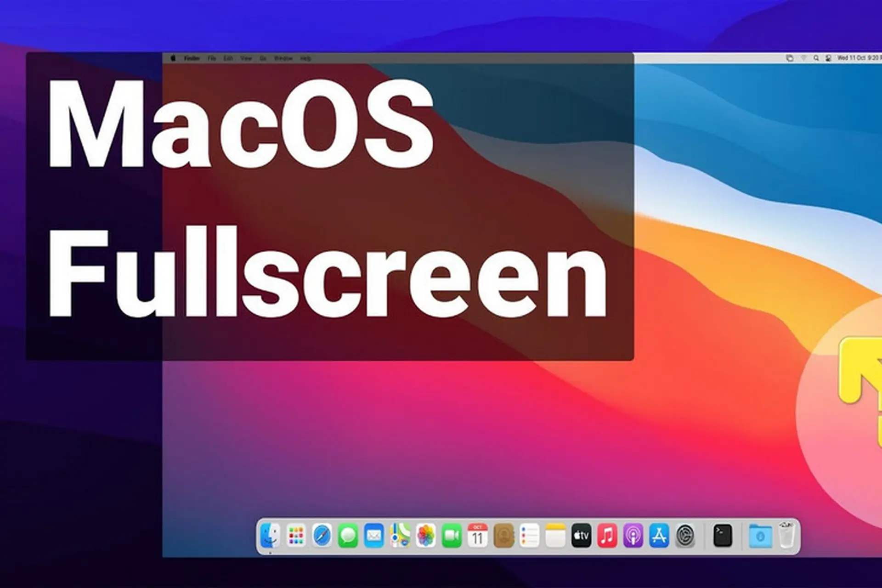Open System Preferences in Dock

pyautogui.click(x=685, y=536)
